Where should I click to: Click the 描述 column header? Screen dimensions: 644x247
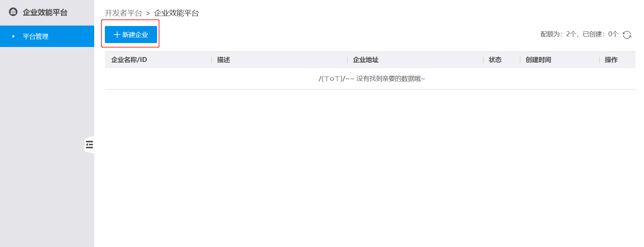click(224, 60)
